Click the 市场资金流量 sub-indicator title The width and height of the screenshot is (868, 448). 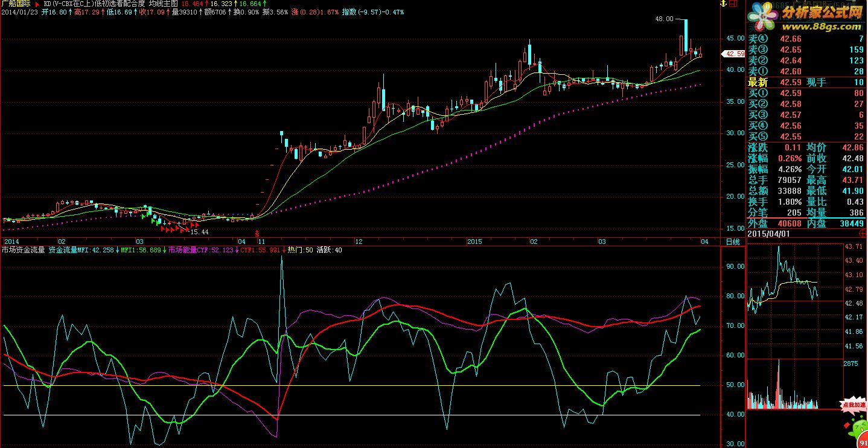tap(23, 249)
